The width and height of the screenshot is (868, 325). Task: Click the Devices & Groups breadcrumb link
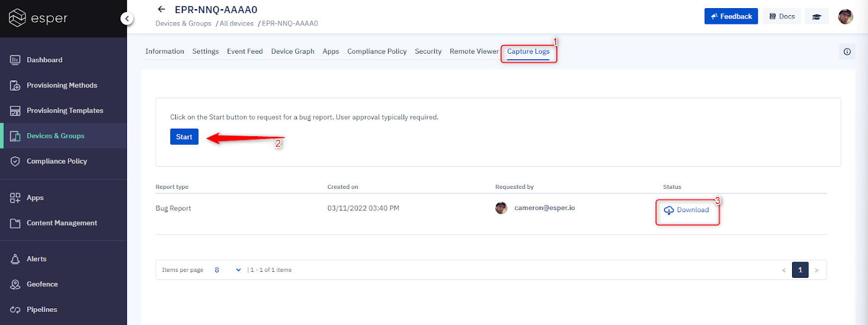pos(183,23)
